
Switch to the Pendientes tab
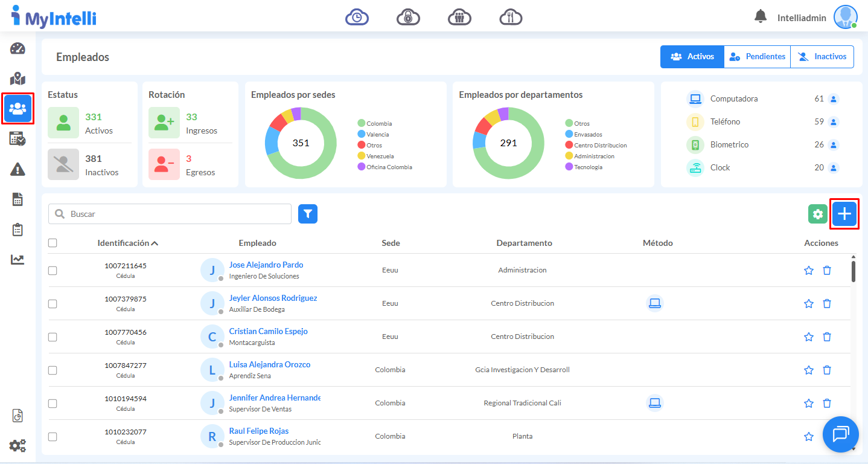tap(757, 57)
